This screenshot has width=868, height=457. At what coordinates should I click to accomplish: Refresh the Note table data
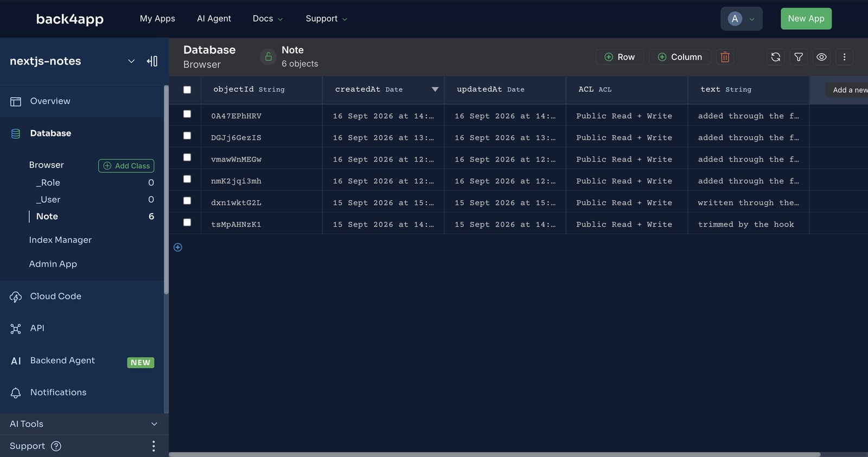[776, 57]
